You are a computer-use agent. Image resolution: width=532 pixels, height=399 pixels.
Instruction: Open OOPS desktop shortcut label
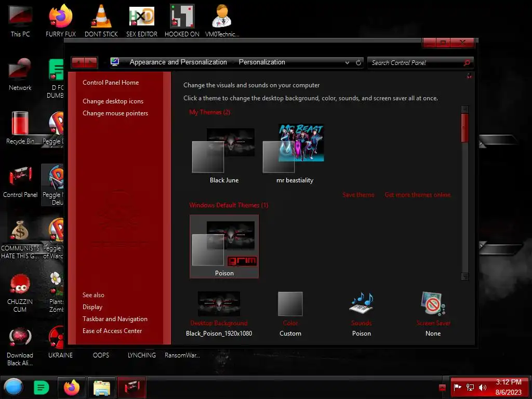101,355
